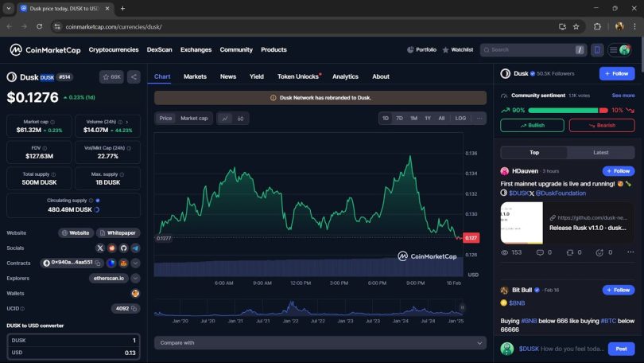Click the Search field in header
This screenshot has width=644, height=363.
pos(533,49)
